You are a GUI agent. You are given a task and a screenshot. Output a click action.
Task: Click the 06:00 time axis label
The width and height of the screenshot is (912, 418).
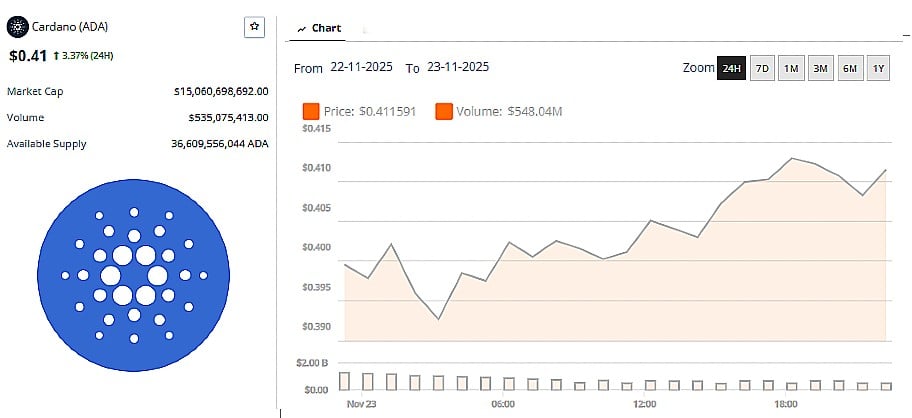pos(503,404)
